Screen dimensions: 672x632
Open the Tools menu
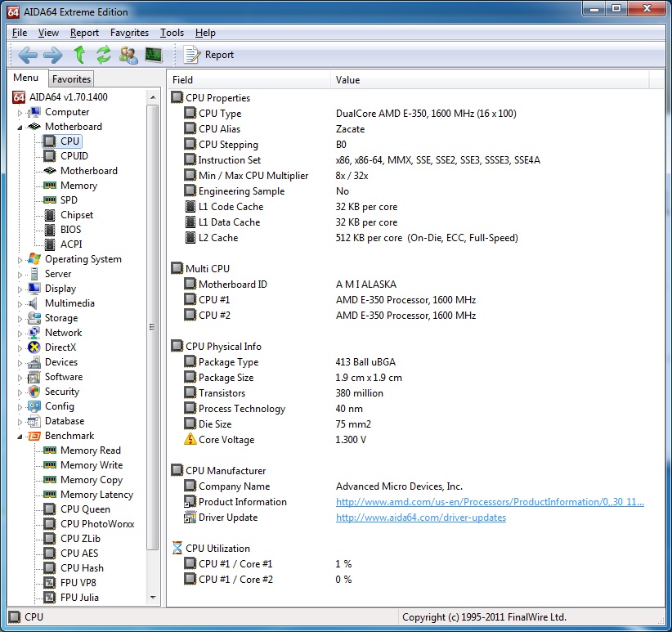(x=172, y=33)
